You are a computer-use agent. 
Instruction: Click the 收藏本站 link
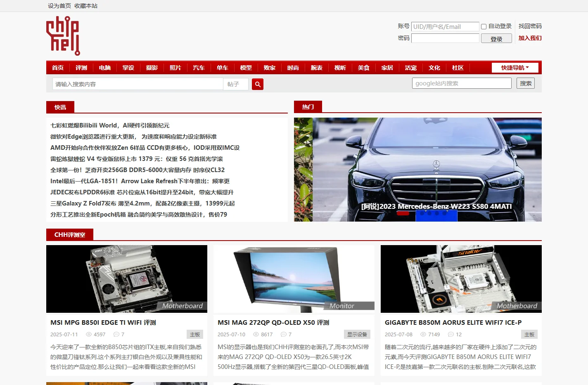(x=86, y=6)
